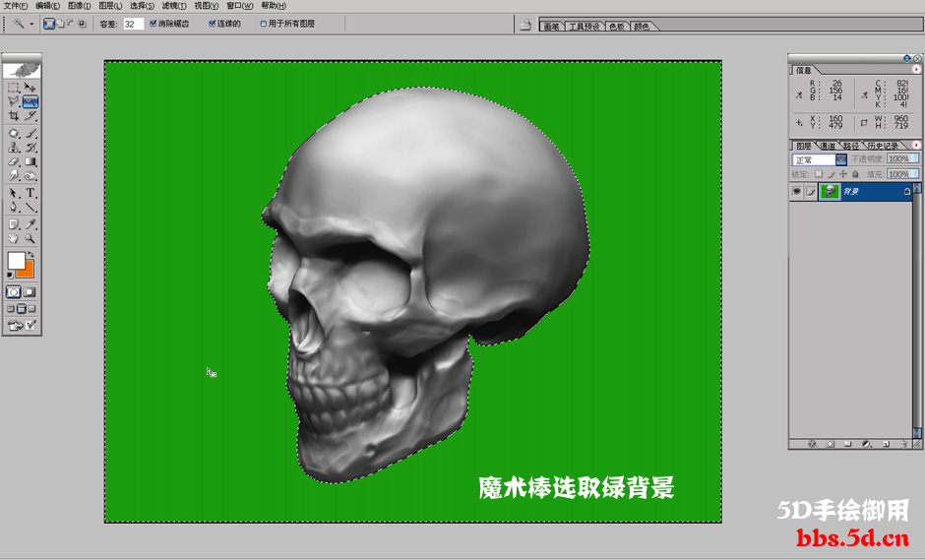This screenshot has height=560, width=925.
Task: Open the Info panel flyout menu arrow
Action: pyautogui.click(x=916, y=70)
